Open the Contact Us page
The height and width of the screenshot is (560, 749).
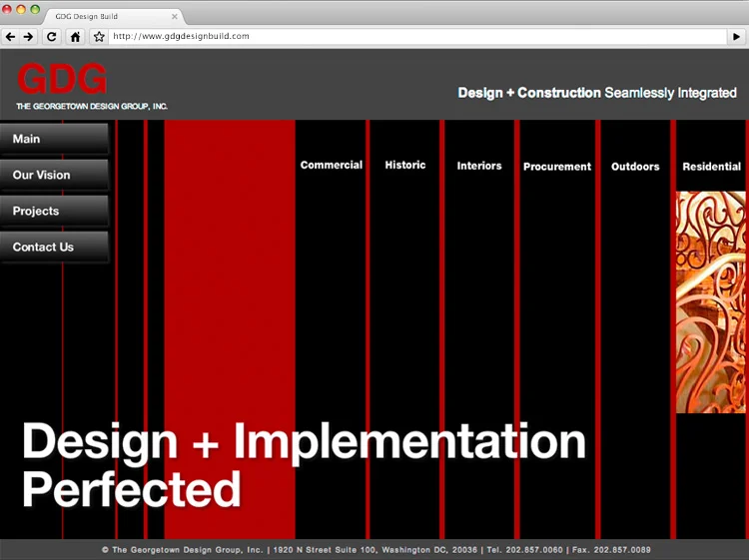click(54, 247)
